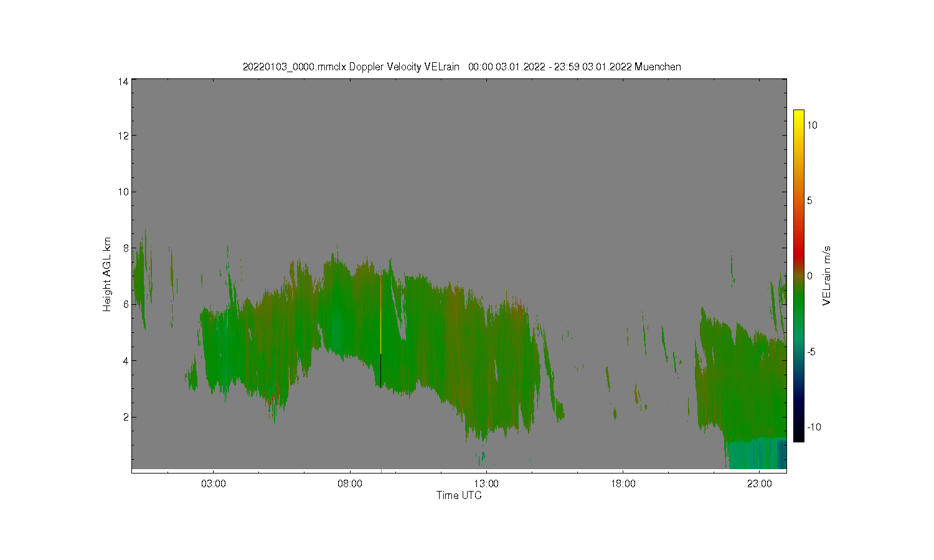Click the 18:00 time tick label
Screen dimensions: 934x560
pos(623,483)
